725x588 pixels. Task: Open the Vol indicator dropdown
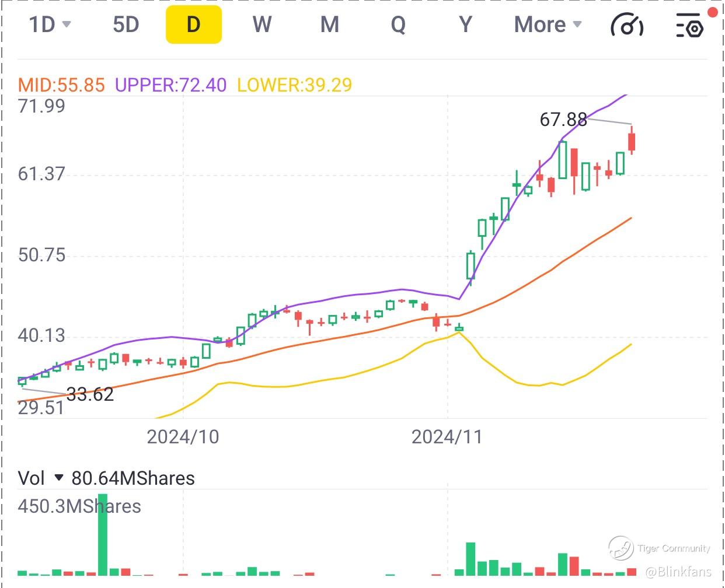[x=41, y=478]
